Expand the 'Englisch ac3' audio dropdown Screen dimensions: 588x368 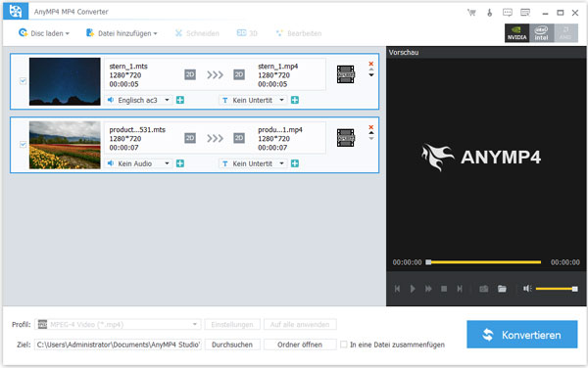[138, 100]
